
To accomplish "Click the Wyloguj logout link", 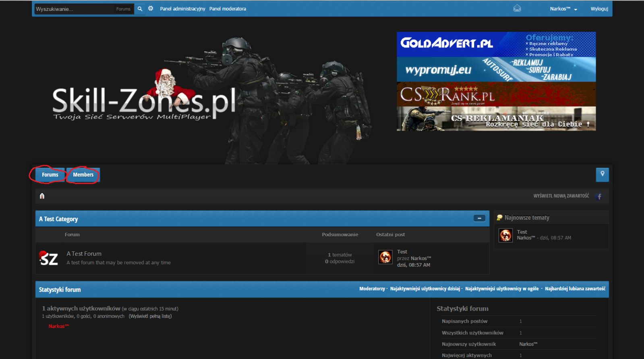I will tap(599, 9).
